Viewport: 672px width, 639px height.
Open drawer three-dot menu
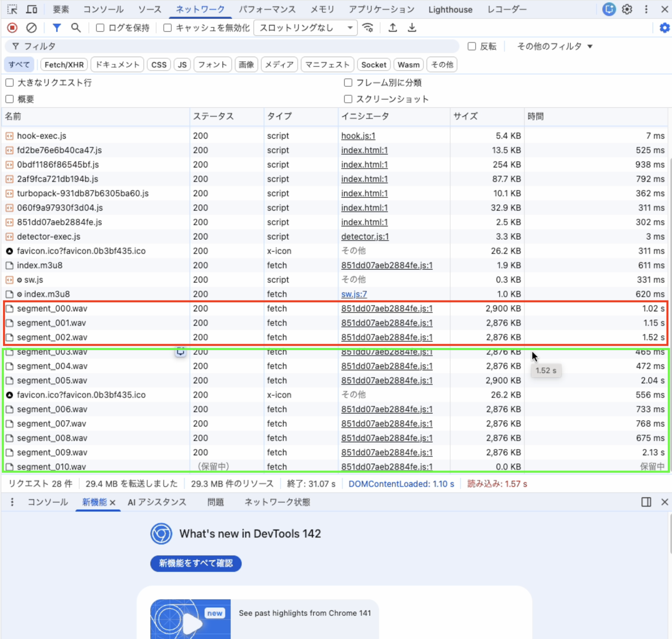(12, 502)
